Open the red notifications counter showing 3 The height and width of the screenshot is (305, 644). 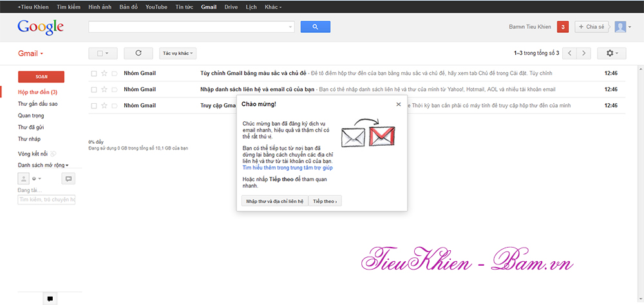point(563,26)
